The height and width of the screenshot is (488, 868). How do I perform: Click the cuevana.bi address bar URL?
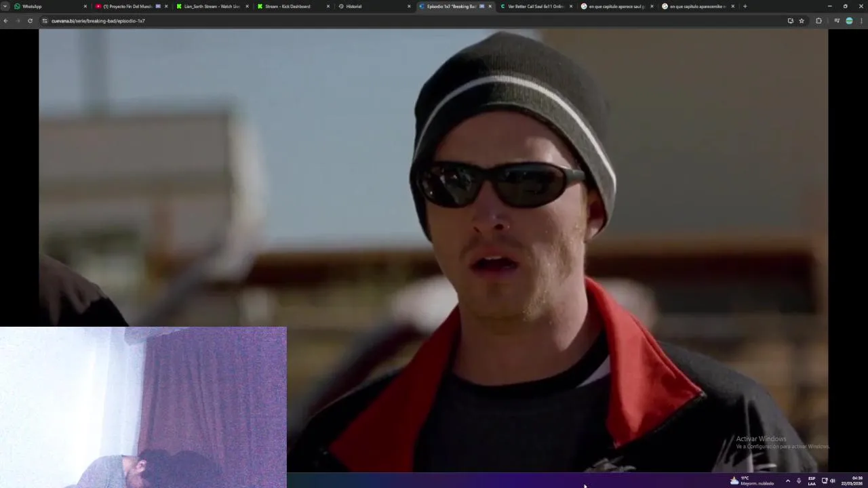pyautogui.click(x=98, y=21)
